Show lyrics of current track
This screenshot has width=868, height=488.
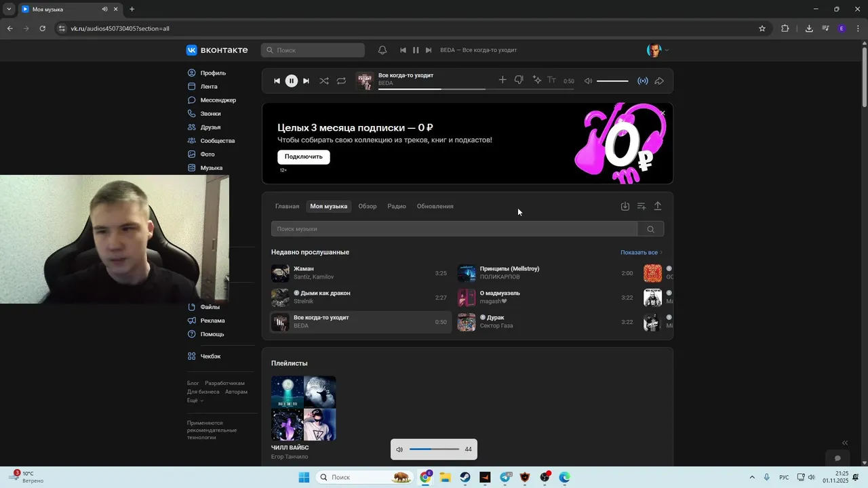pos(551,80)
